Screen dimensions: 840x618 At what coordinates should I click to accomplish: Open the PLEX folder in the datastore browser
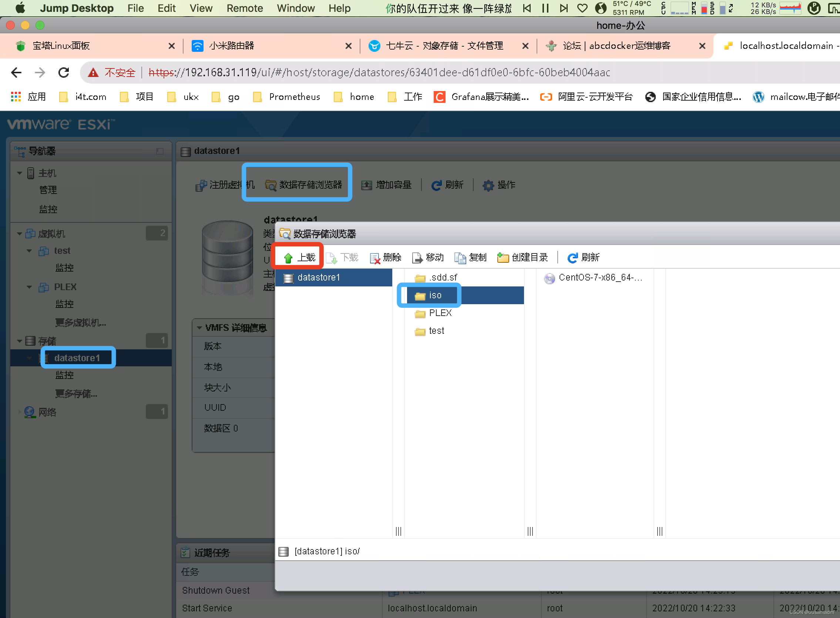point(440,313)
